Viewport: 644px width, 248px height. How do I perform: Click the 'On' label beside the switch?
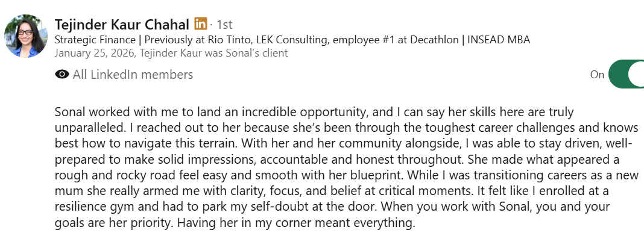coord(597,75)
